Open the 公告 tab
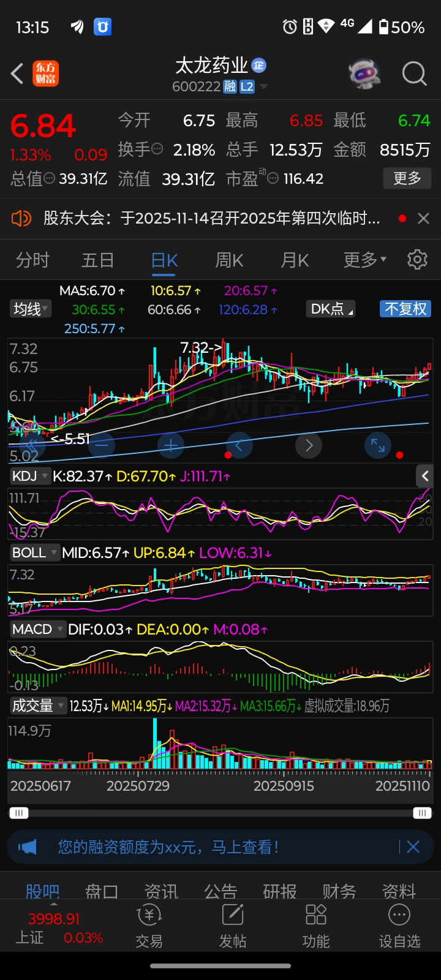Screen dimensions: 441x980 (221, 890)
